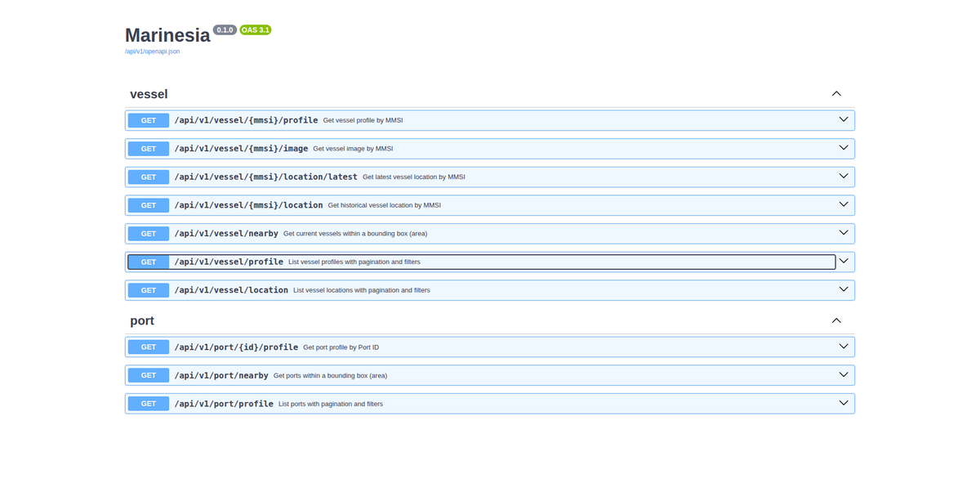Viewport: 980px width, 488px height.
Task: Click 'Get port profile by Port ID' text
Action: pyautogui.click(x=341, y=347)
